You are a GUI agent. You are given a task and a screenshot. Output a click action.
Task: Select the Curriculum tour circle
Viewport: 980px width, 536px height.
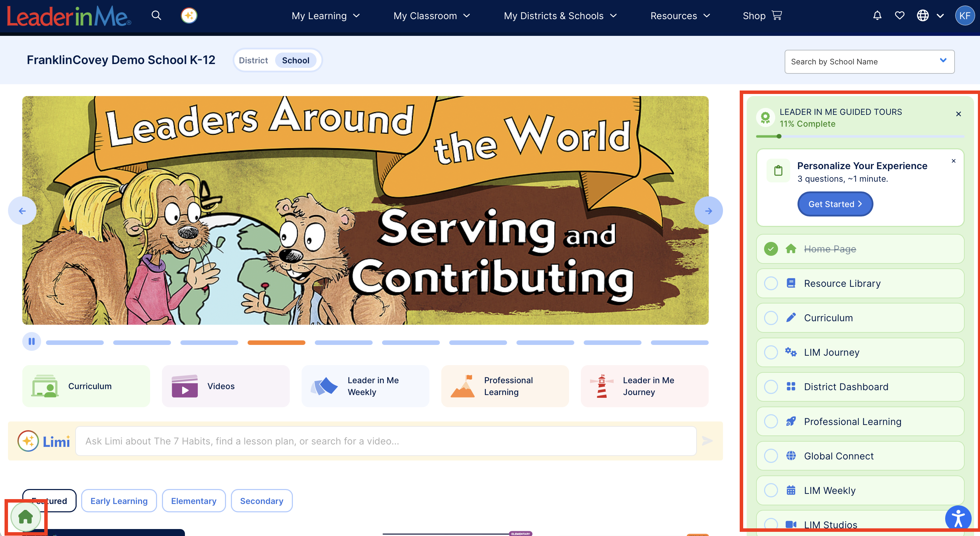[771, 318]
